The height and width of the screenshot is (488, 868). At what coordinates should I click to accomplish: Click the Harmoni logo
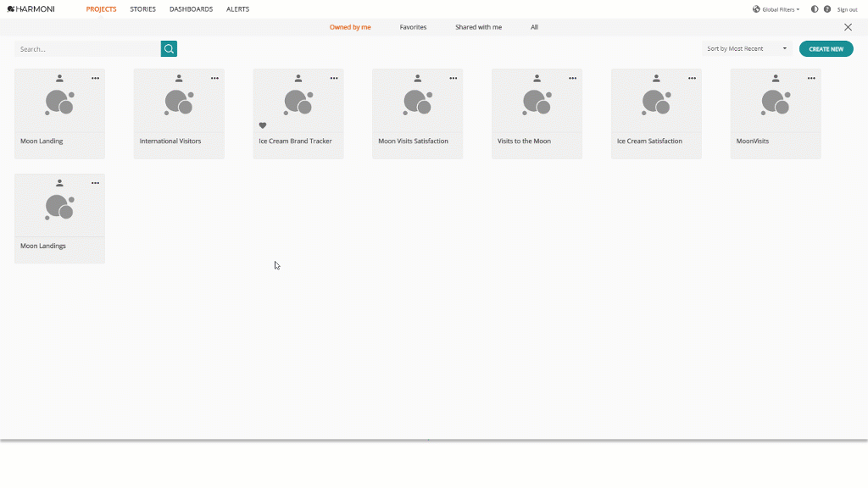coord(31,8)
